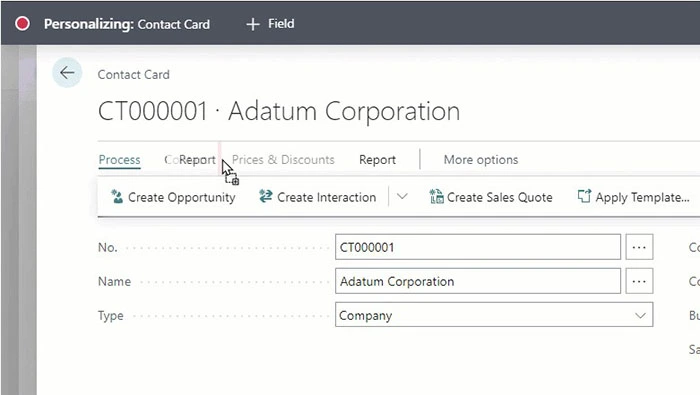Add a new Field to the page
Image resolution: width=700 pixels, height=395 pixels.
[270, 24]
